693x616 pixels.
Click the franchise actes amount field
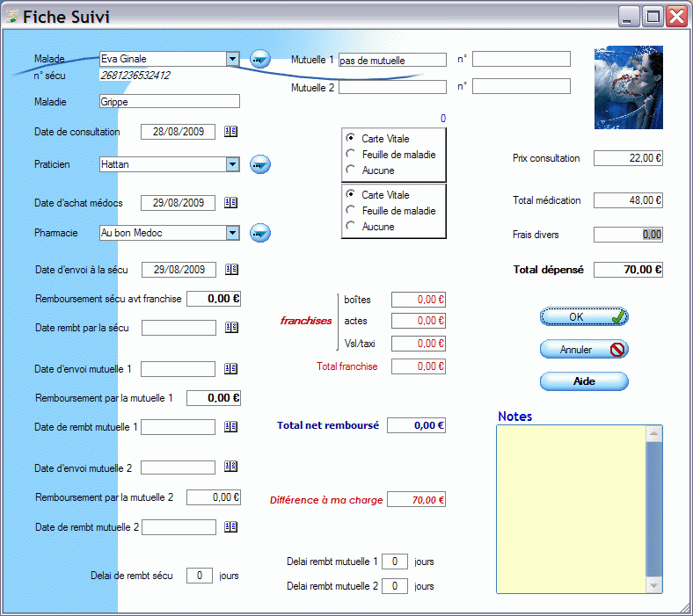(419, 321)
